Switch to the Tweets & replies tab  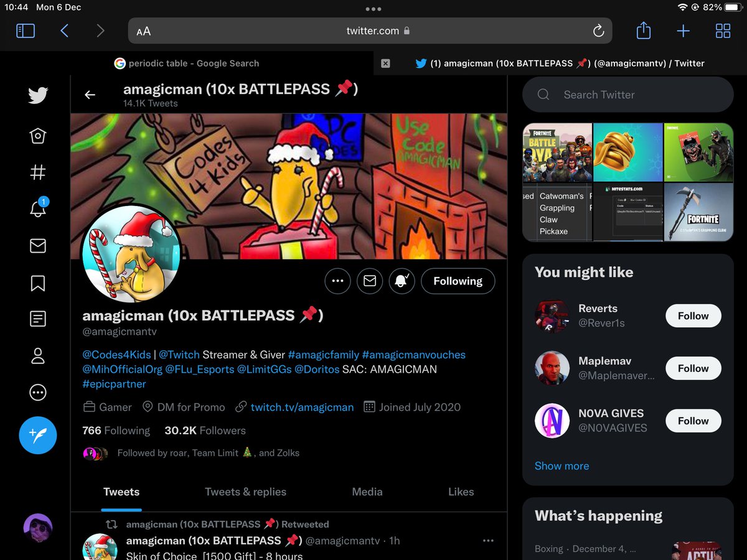(x=245, y=492)
